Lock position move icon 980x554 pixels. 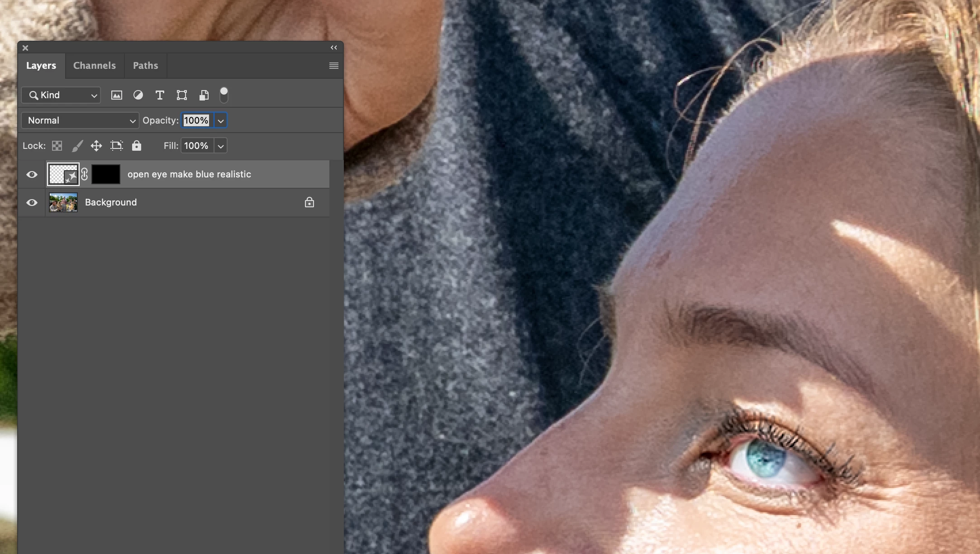coord(96,146)
